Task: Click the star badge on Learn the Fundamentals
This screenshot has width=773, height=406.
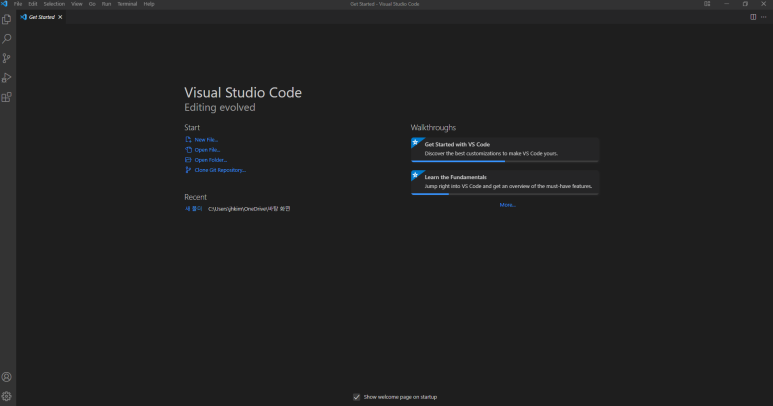Action: point(416,175)
